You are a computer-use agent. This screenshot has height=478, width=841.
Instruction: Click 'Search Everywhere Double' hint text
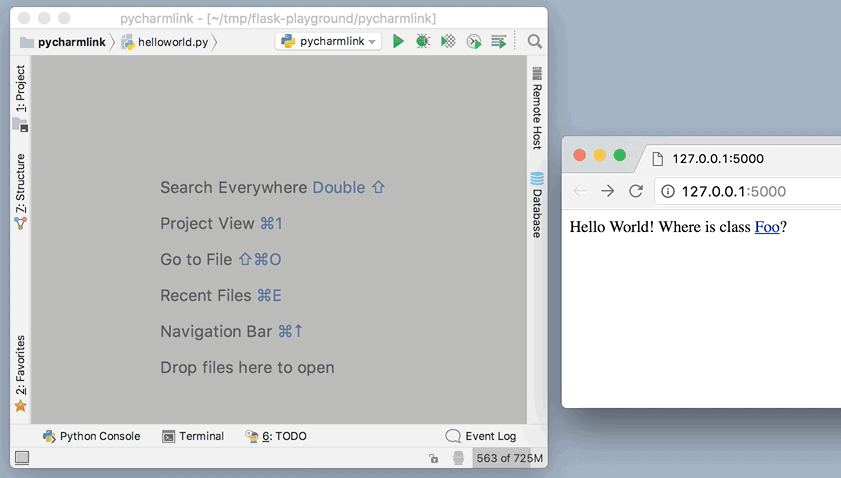[x=273, y=187]
